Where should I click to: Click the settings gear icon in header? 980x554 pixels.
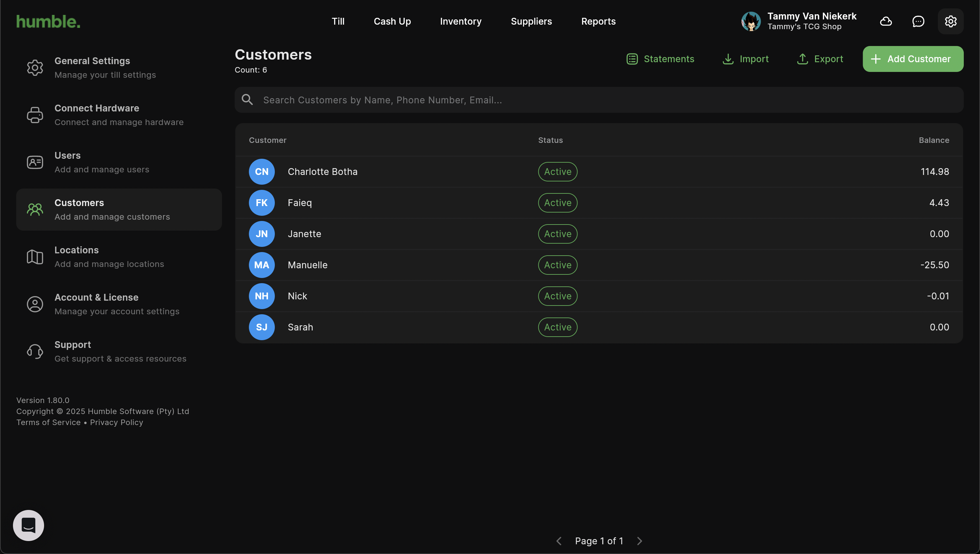[950, 21]
